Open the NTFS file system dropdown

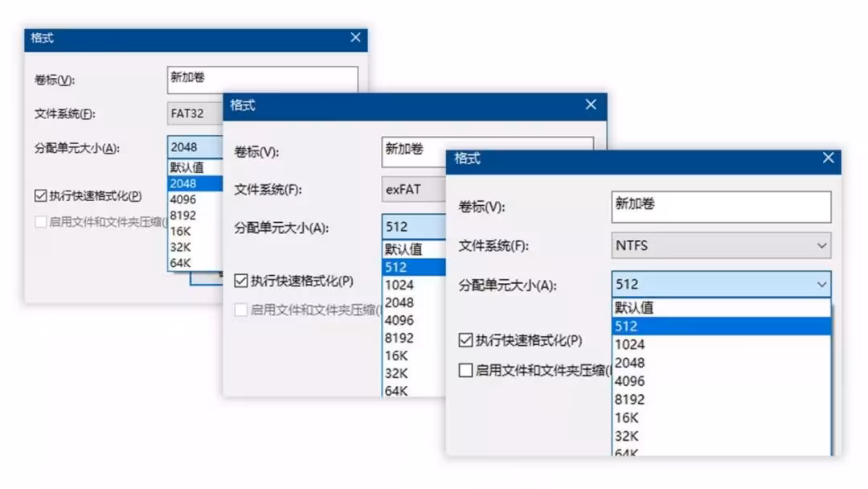(x=721, y=245)
